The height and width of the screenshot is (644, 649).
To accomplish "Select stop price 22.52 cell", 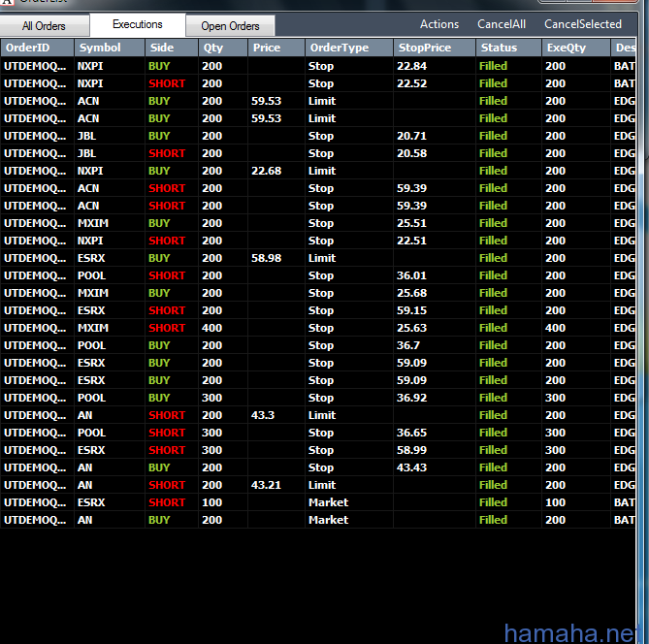I will pyautogui.click(x=435, y=83).
